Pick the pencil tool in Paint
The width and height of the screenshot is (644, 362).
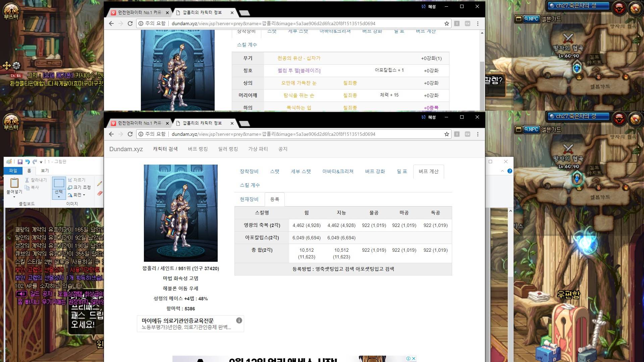point(99,184)
